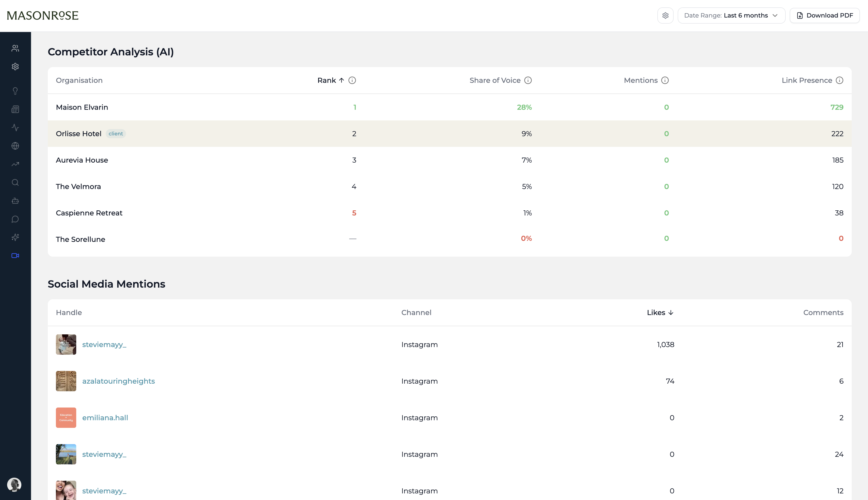This screenshot has width=868, height=500.
Task: Click the Link Presence info icon
Action: point(840,80)
